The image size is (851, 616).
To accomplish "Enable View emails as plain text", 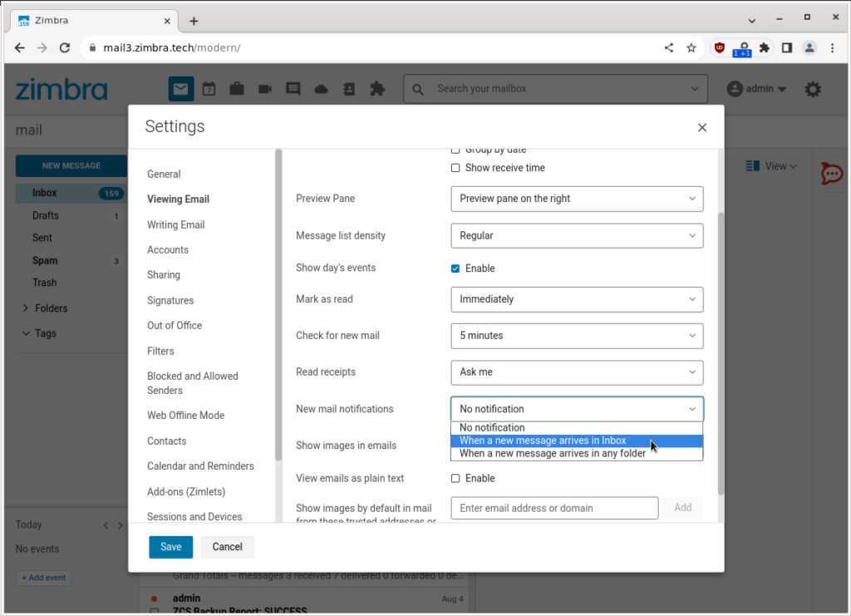I will tap(455, 478).
